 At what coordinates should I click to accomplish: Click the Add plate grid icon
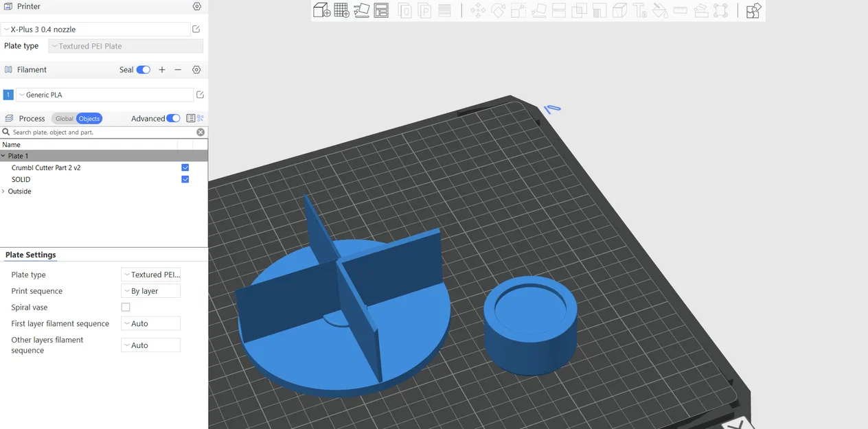[x=341, y=10]
